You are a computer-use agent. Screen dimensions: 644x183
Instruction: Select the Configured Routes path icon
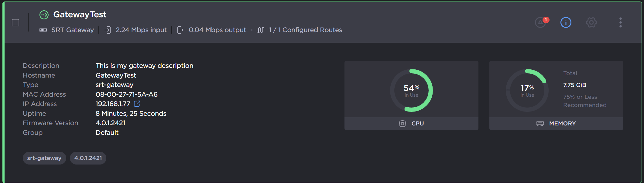tap(260, 30)
